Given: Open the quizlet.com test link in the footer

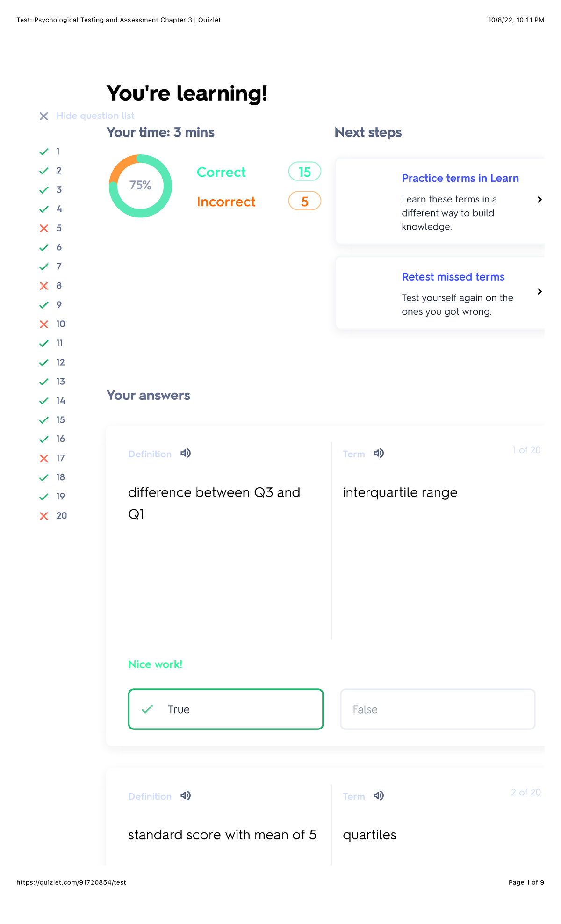Looking at the screenshot, I should (x=71, y=882).
